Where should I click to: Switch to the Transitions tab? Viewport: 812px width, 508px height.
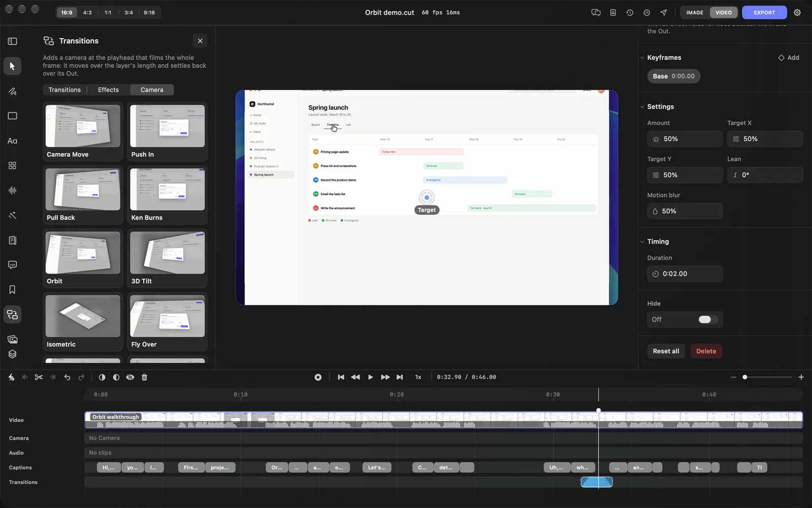[64, 90]
